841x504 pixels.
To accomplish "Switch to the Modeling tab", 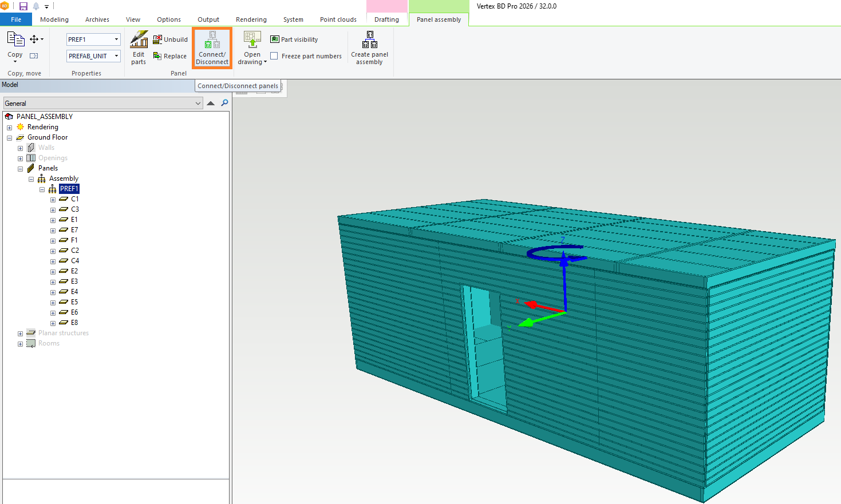I will (54, 19).
